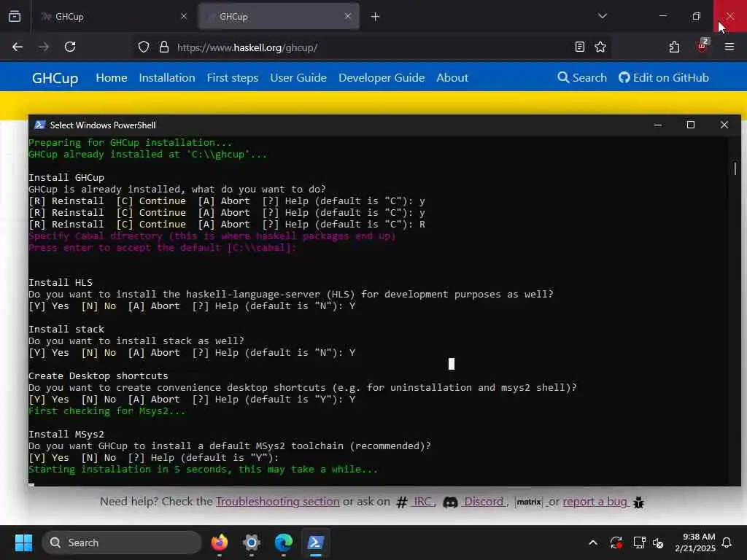Image resolution: width=747 pixels, height=560 pixels.
Task: Click the 'Install MSys2' heading line
Action: [66, 435]
